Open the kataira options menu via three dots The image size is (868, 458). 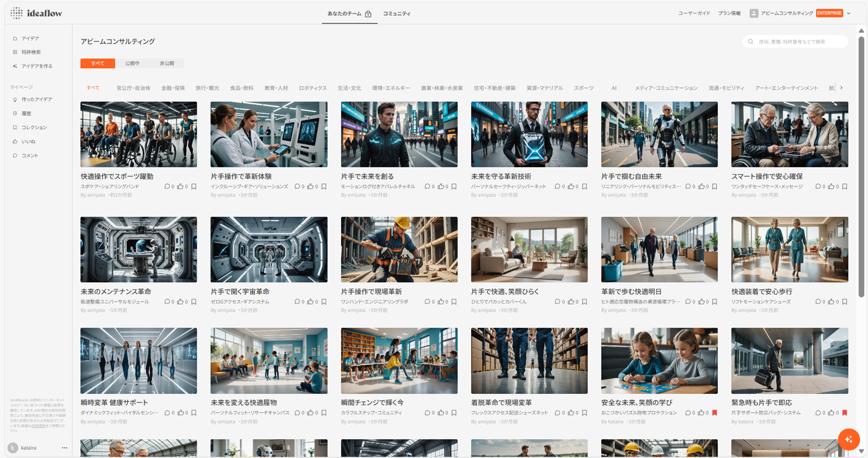click(x=65, y=448)
